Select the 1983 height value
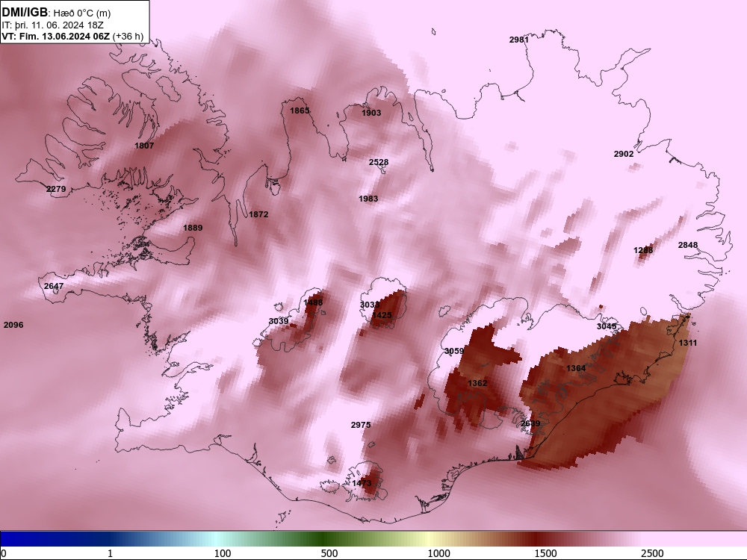This screenshot has height=560, width=747. tap(368, 199)
